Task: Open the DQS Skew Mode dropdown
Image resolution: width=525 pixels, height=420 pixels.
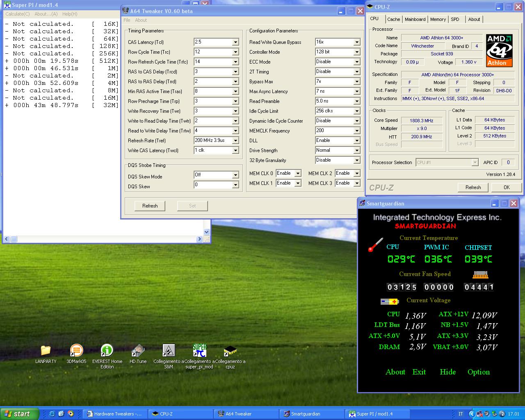Action: [235, 175]
